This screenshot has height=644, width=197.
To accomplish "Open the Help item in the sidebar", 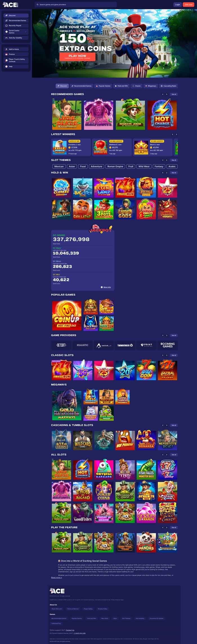I will [x=16, y=66].
